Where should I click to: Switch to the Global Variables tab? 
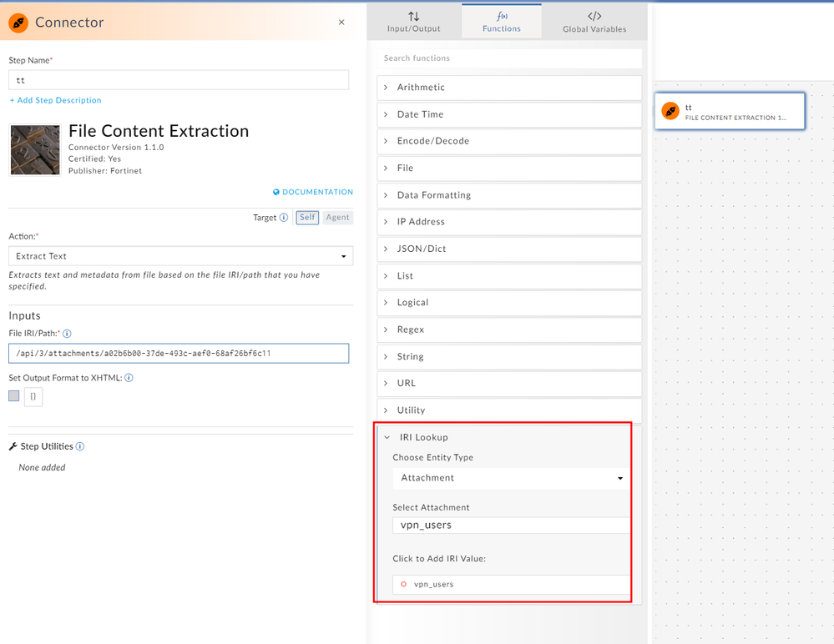[594, 22]
